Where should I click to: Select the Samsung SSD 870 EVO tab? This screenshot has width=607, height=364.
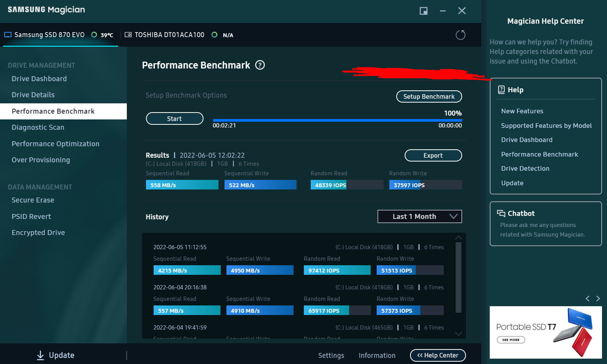click(61, 35)
